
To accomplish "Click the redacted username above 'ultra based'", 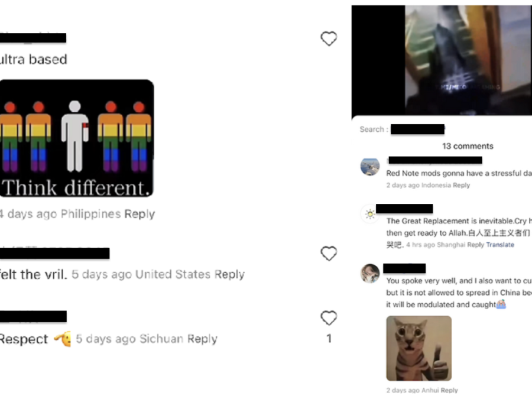I will [x=33, y=38].
